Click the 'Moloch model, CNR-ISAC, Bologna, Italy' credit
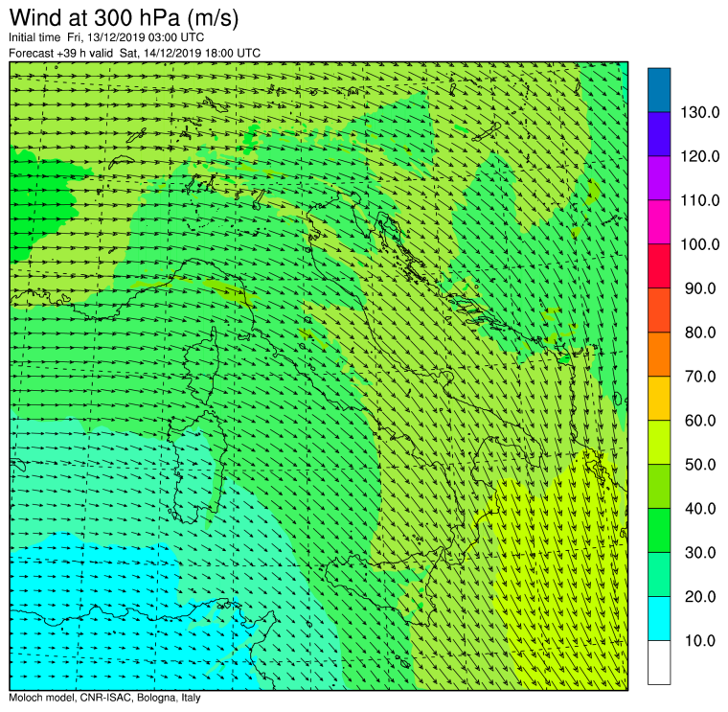 pos(104,698)
